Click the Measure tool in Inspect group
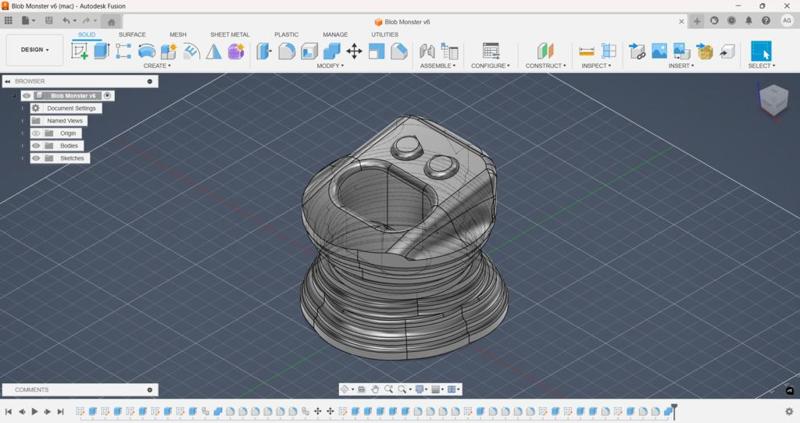Screen dimensions: 800x423 click(x=587, y=51)
